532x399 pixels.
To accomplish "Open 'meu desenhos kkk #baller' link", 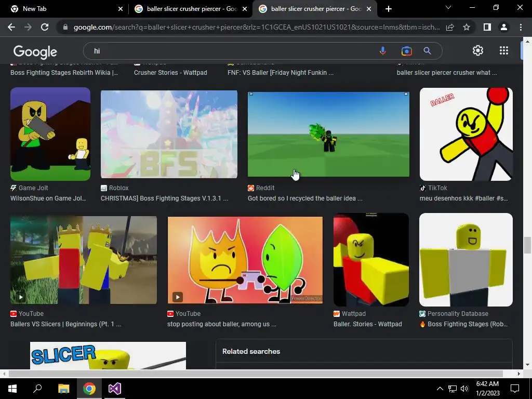I will point(464,198).
